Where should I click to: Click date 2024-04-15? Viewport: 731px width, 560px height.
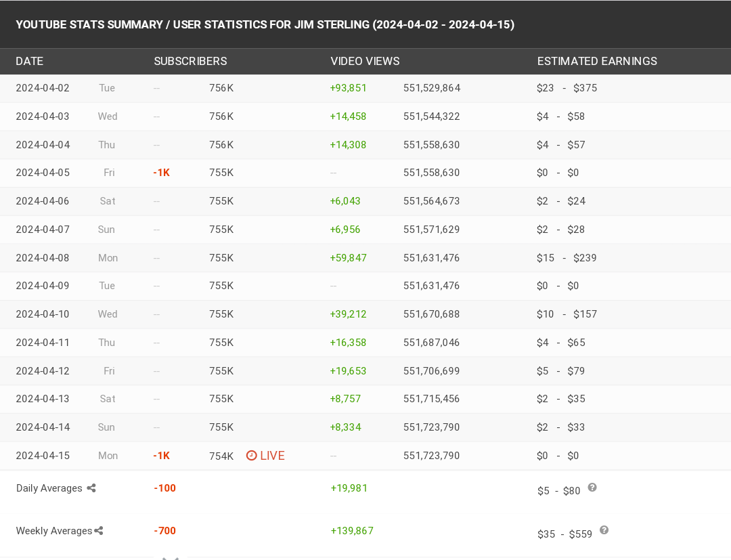click(43, 456)
